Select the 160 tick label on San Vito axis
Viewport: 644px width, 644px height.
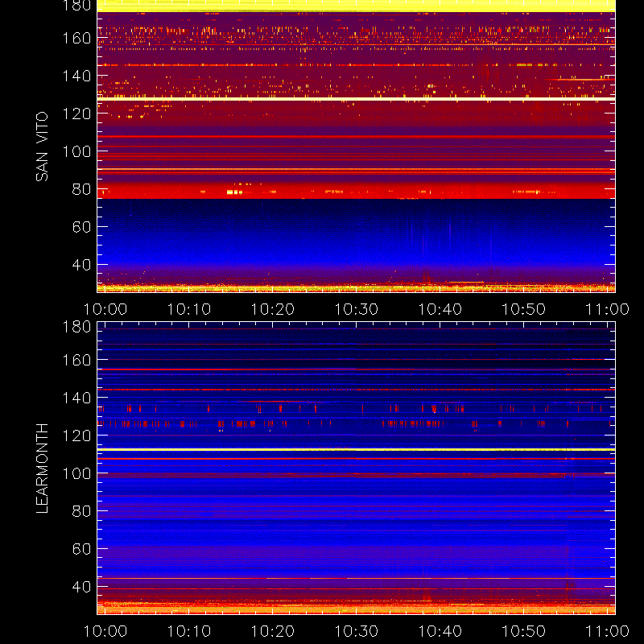[76, 38]
